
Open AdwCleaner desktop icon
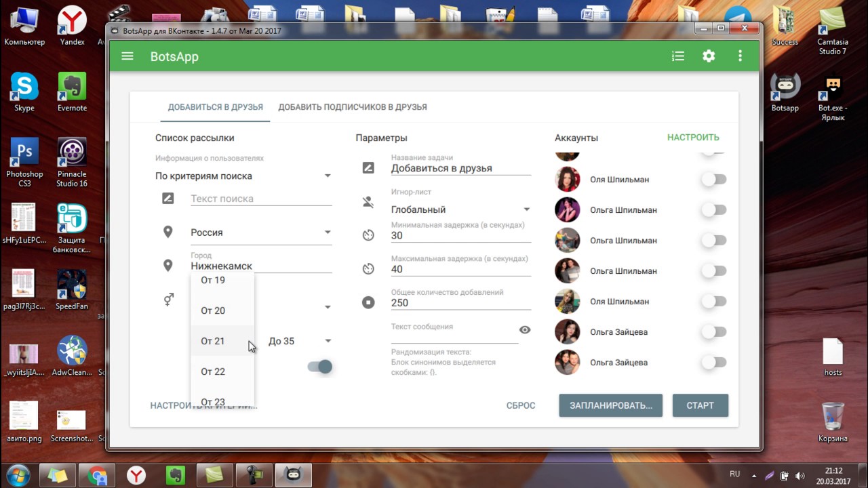click(x=72, y=356)
